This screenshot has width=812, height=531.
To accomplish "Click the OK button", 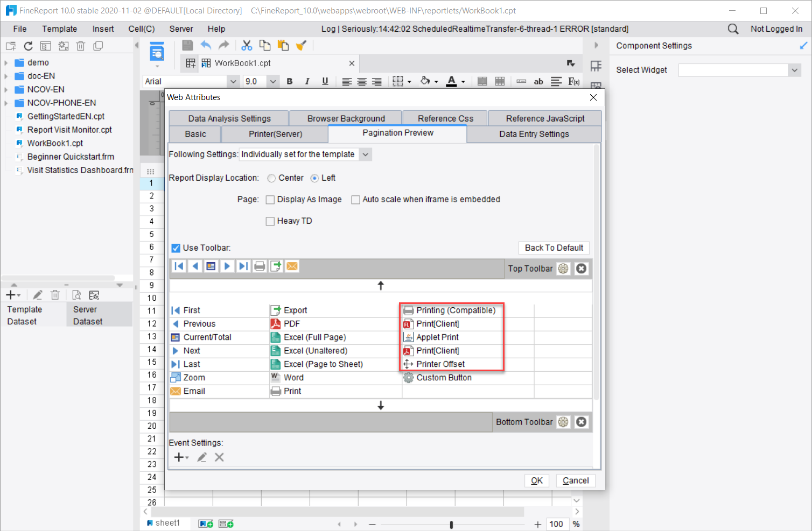I will click(537, 480).
